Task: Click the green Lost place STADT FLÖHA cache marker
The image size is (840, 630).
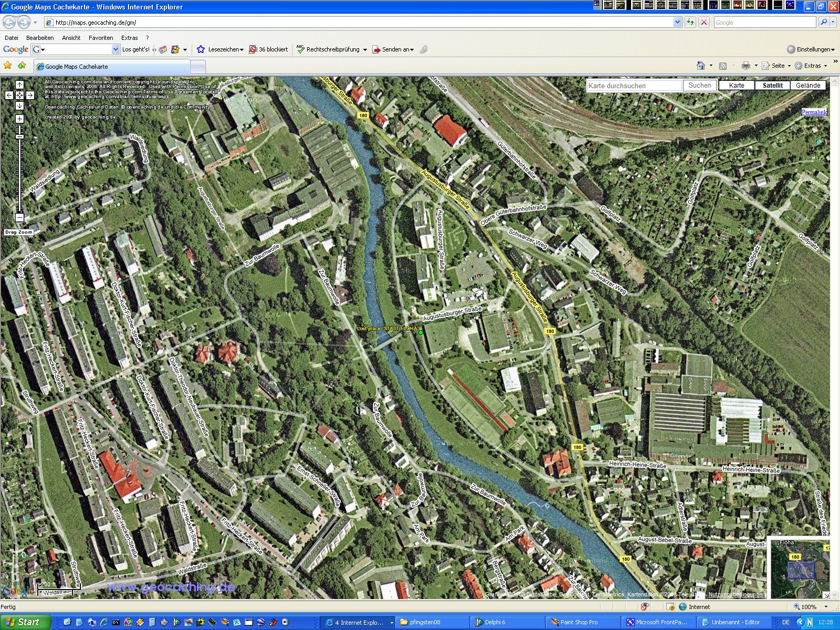Action: coord(421,332)
